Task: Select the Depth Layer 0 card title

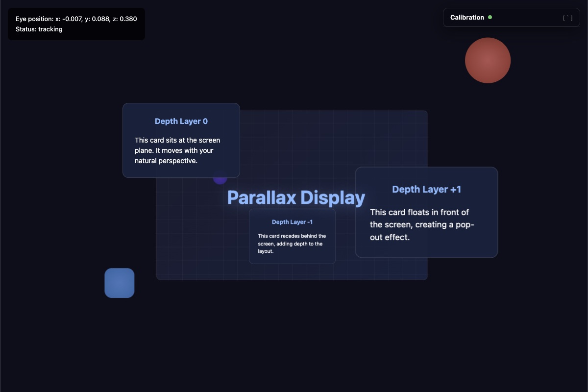Action: coord(181,122)
